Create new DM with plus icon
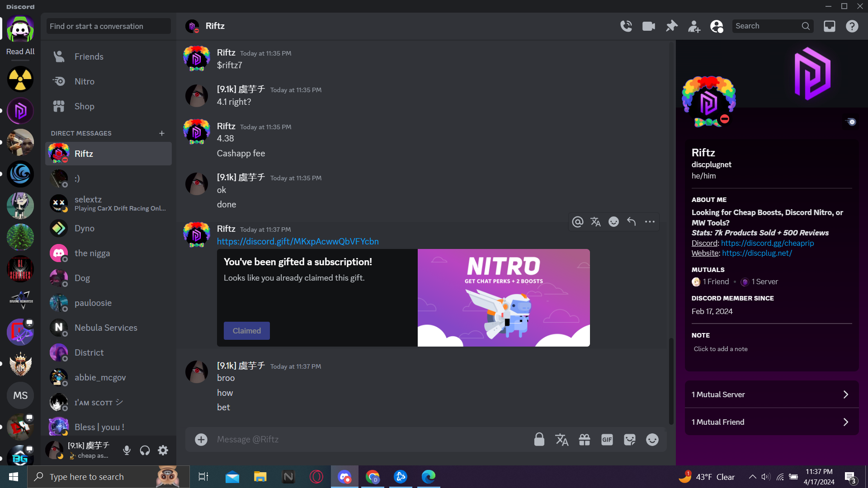The height and width of the screenshot is (488, 868). tap(162, 133)
